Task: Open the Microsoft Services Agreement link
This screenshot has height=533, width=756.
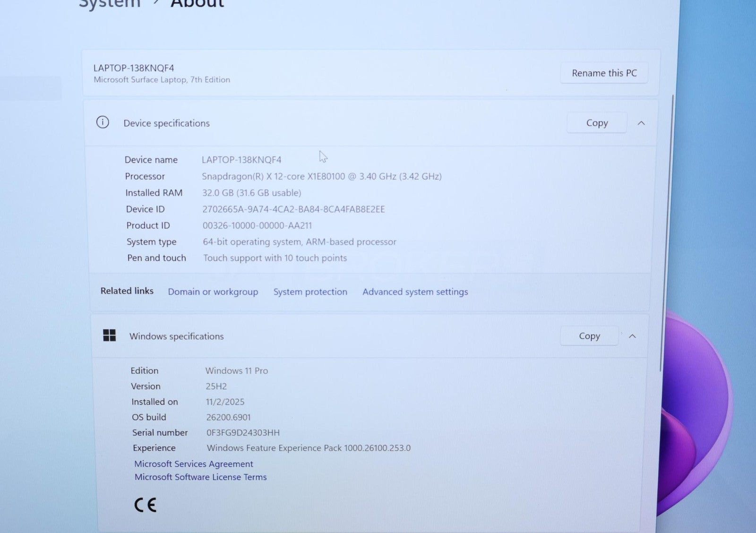Action: point(194,464)
